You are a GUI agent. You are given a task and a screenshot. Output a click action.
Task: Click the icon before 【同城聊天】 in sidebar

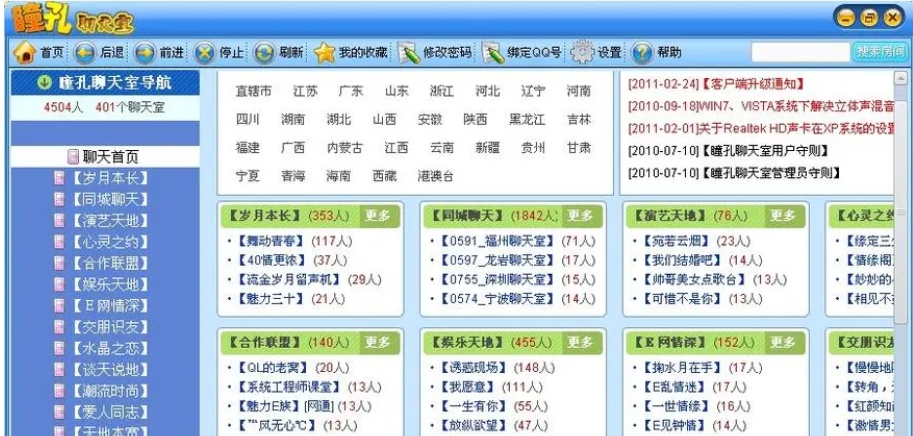coord(59,199)
